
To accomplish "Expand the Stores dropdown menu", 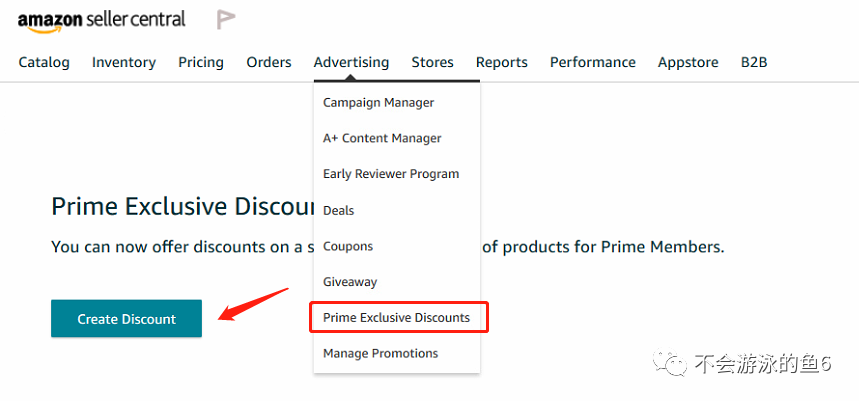I will pos(432,62).
